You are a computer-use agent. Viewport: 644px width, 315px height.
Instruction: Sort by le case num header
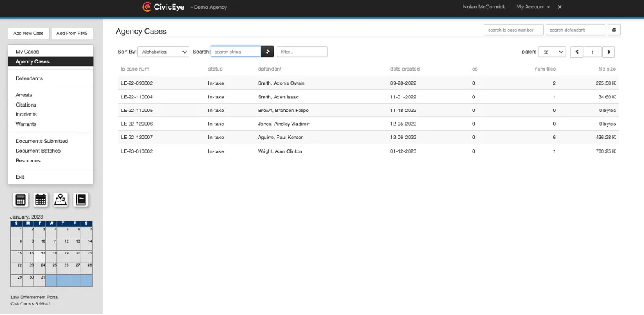click(x=135, y=69)
